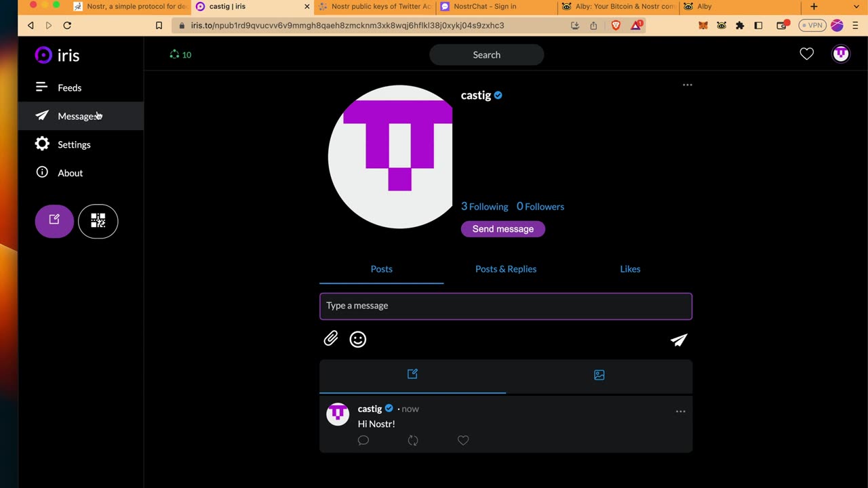
Task: Open notifications heart icon in header
Action: 806,54
